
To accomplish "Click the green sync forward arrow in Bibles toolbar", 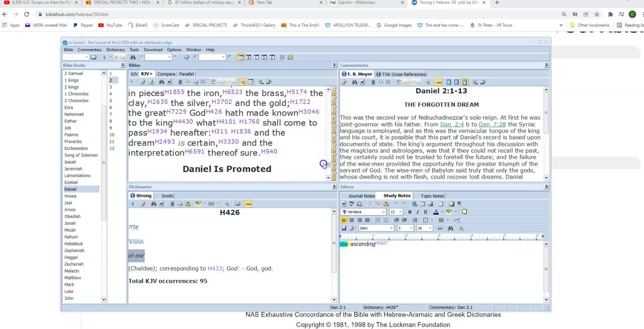I will (x=269, y=82).
